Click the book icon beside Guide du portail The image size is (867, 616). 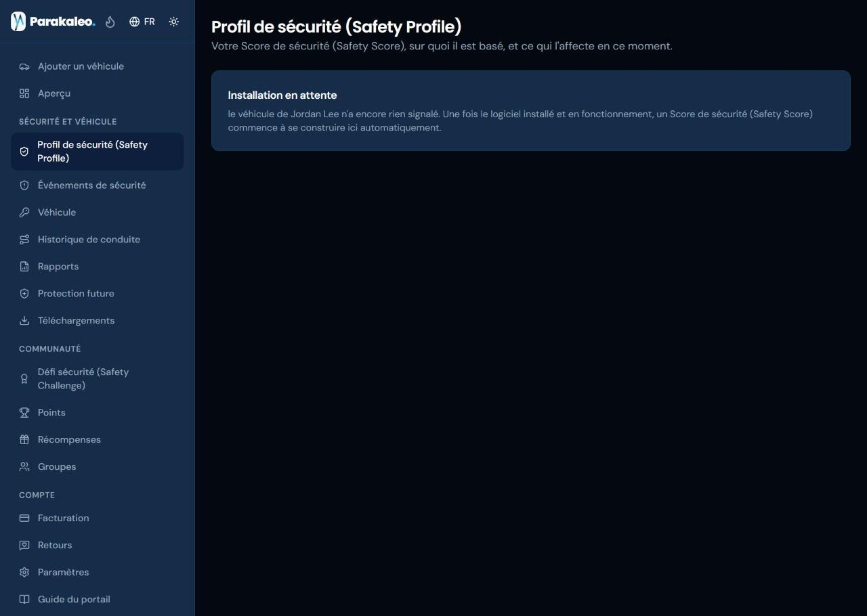24,600
